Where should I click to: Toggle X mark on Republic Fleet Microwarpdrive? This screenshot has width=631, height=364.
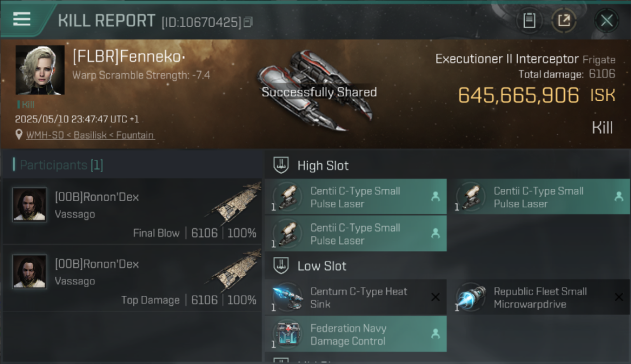point(619,297)
